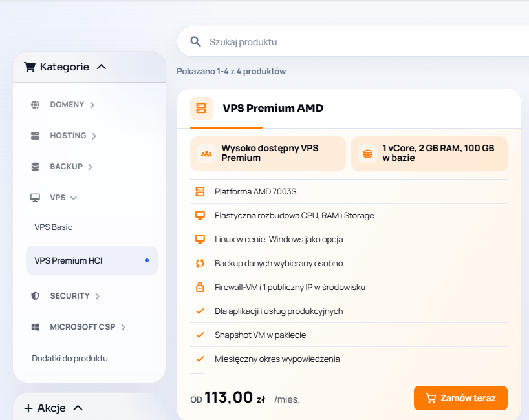Image resolution: width=529 pixels, height=420 pixels.
Task: Click the monitor icon beside Elastyczna rozbudowa CPU
Action: pyautogui.click(x=200, y=215)
